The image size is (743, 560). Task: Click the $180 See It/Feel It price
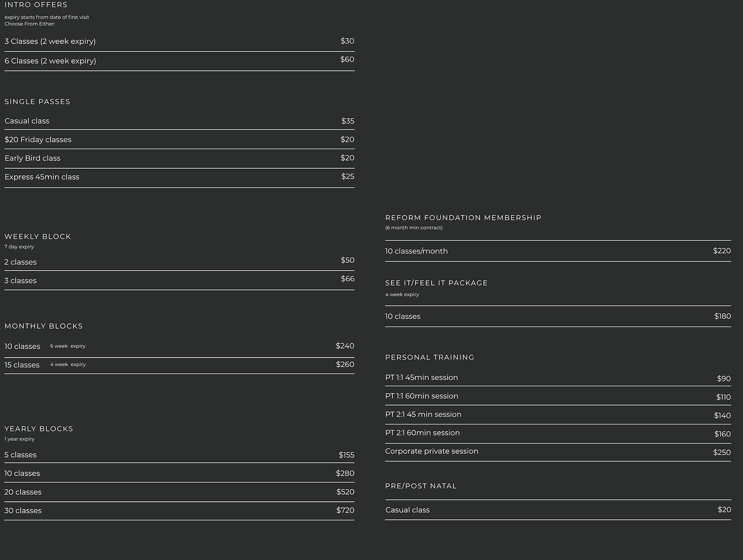[722, 316]
